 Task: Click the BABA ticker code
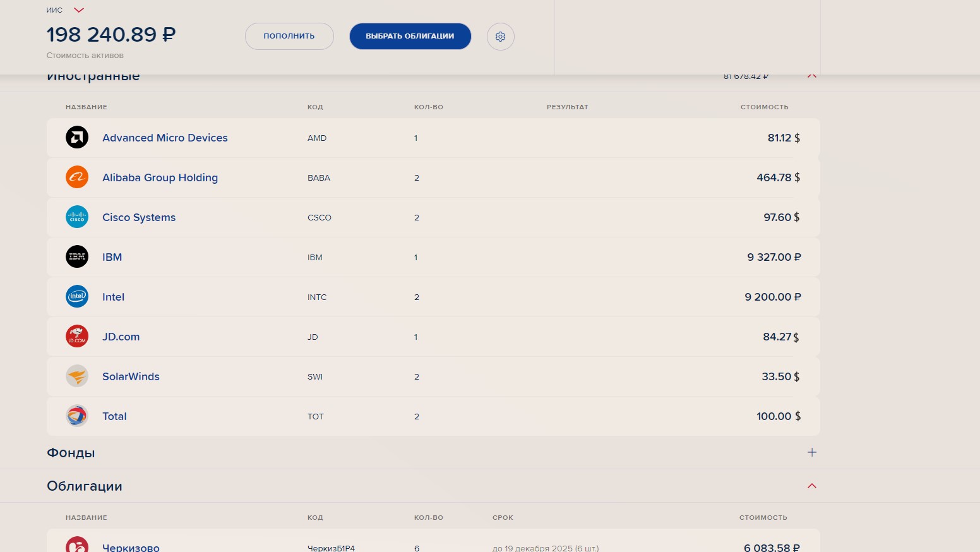[x=319, y=177]
